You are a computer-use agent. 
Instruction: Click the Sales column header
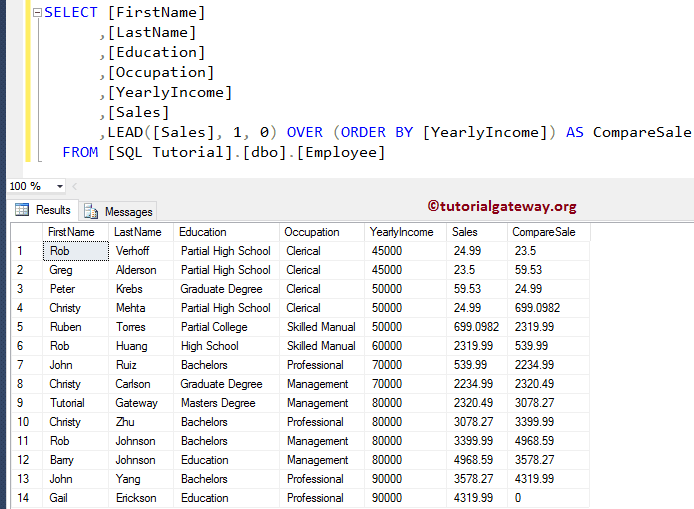click(x=477, y=232)
